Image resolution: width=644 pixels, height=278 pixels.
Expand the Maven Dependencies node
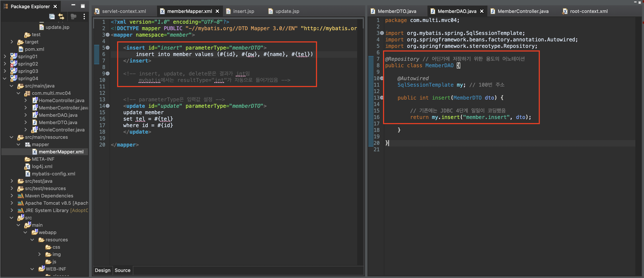coord(11,196)
